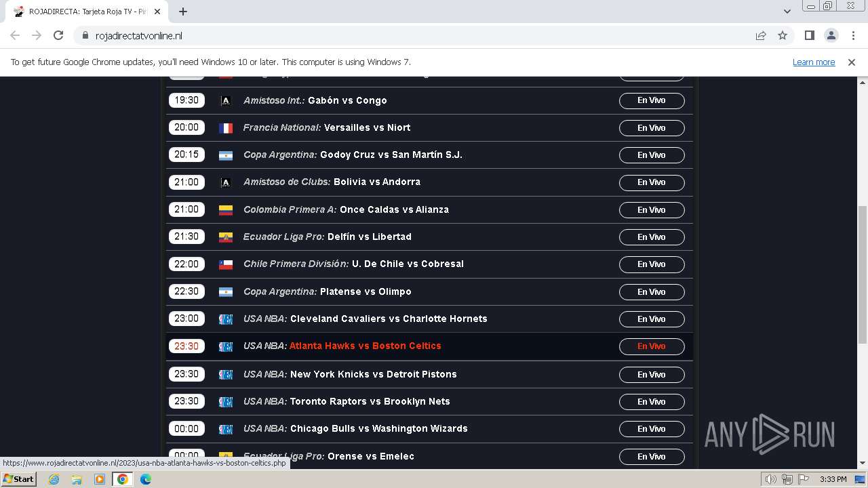
Task: Close the ROJADIRECTA tab
Action: click(x=157, y=12)
